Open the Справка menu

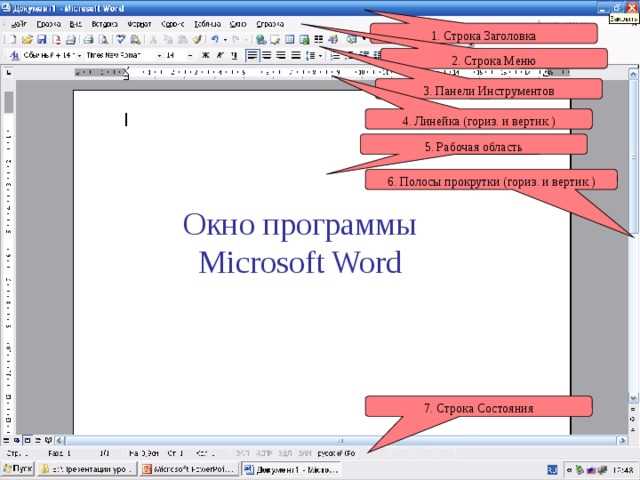pos(270,24)
